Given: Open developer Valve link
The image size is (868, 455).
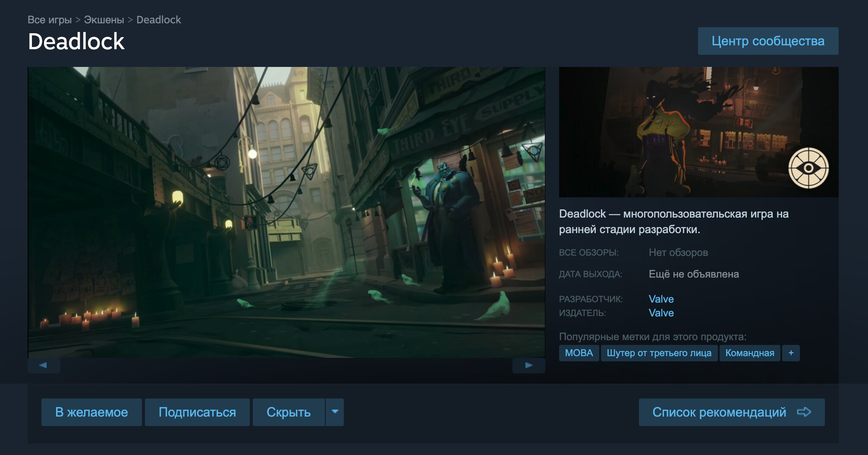Looking at the screenshot, I should tap(661, 299).
